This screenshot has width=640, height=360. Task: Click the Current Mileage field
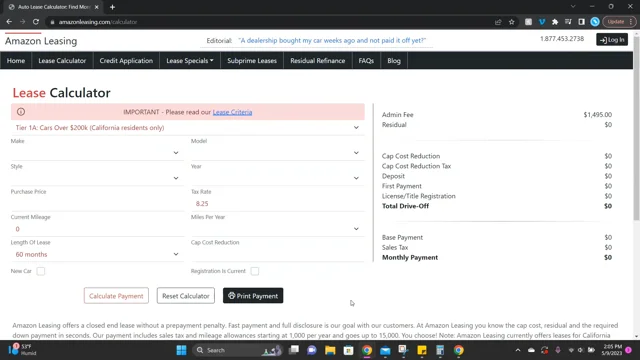98,229
